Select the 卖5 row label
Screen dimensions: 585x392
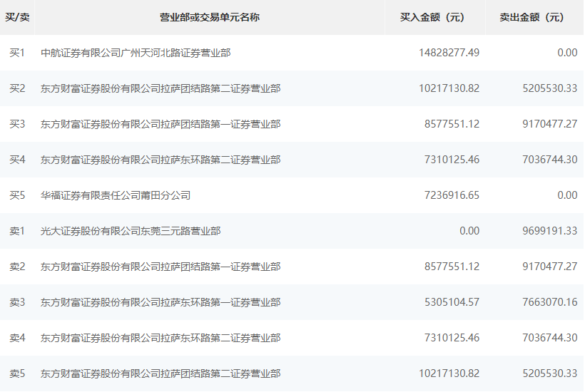(17, 373)
